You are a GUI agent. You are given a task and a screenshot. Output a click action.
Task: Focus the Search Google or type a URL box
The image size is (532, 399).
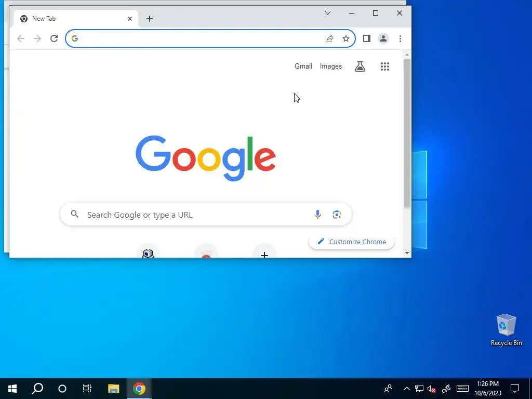pyautogui.click(x=206, y=215)
